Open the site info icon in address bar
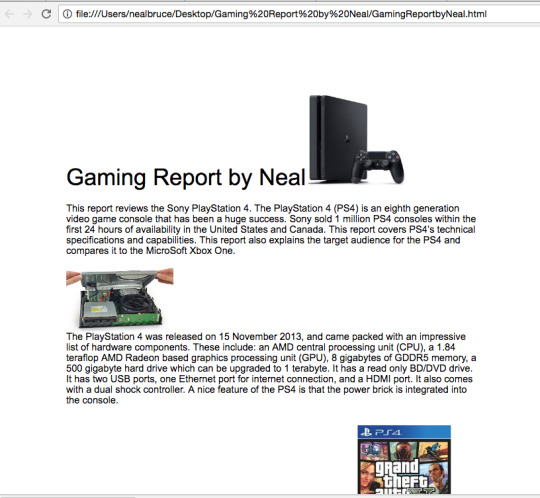 click(67, 14)
